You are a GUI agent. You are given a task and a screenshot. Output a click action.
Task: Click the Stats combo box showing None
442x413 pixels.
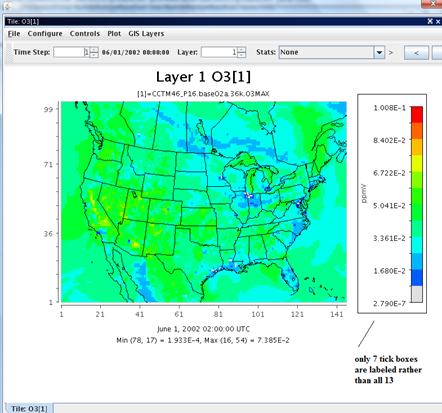(332, 52)
